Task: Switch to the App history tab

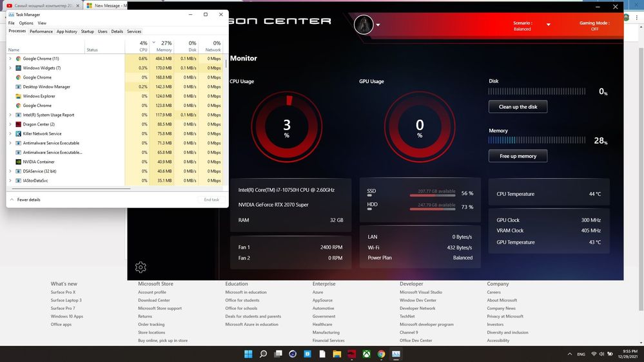Action: (x=66, y=31)
